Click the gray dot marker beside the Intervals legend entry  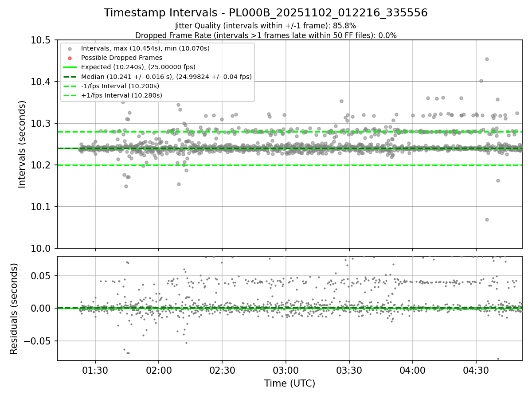70,48
